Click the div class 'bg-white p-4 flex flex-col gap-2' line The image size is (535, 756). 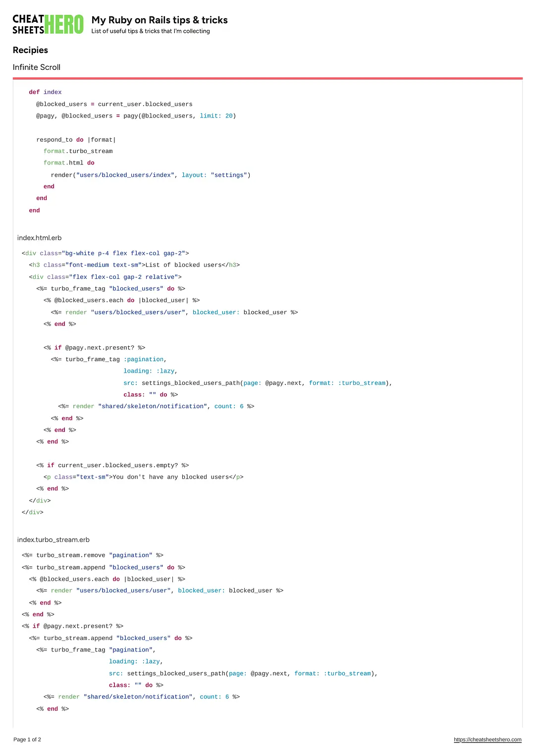(105, 253)
